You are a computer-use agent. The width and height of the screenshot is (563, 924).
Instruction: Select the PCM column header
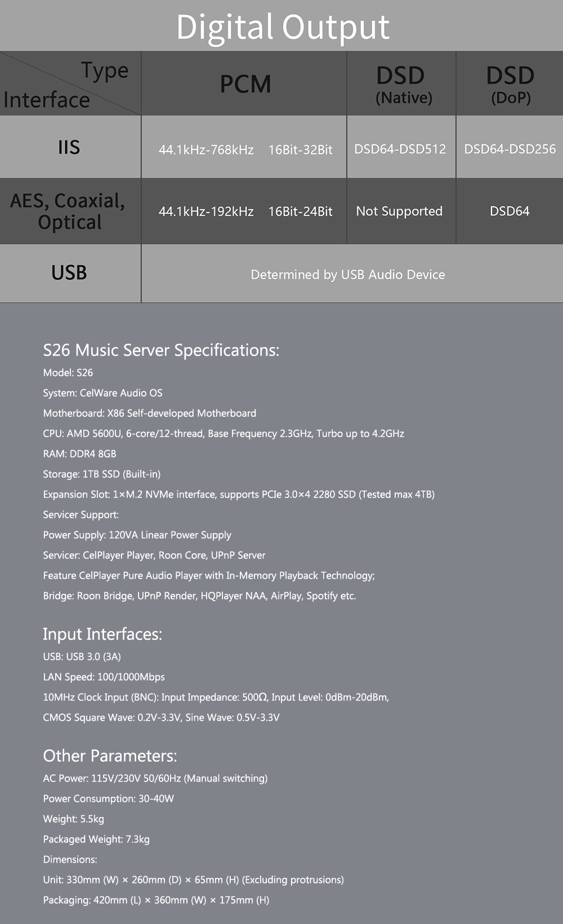pyautogui.click(x=245, y=84)
